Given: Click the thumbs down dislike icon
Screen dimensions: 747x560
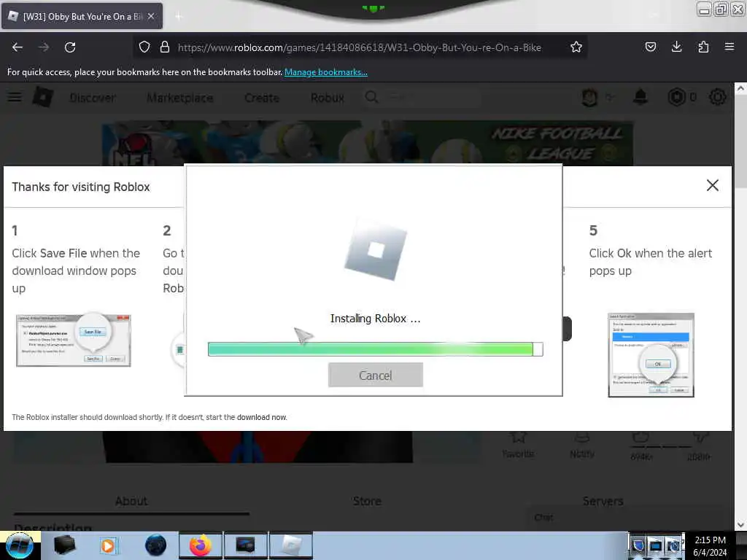Looking at the screenshot, I should click(x=700, y=437).
